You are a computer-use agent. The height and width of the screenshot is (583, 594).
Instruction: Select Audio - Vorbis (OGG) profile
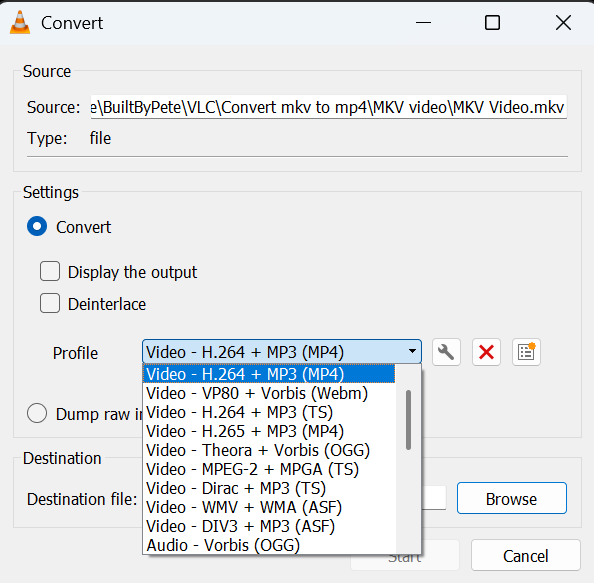[269, 545]
